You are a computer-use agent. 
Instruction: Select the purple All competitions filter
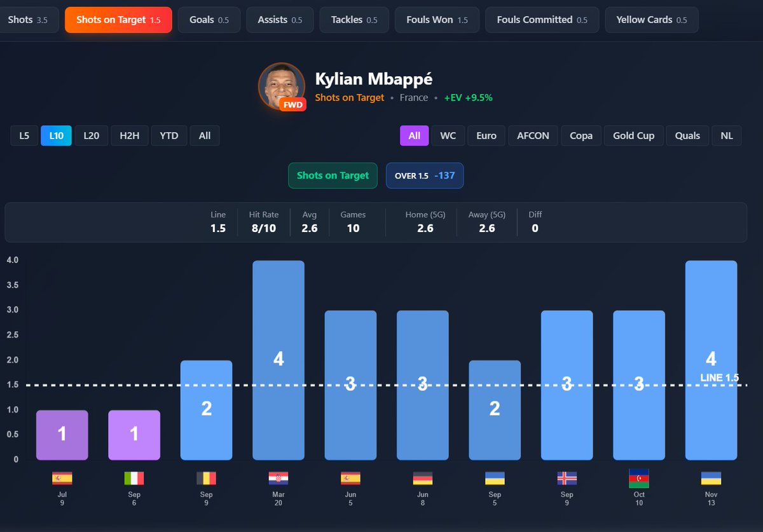point(415,135)
